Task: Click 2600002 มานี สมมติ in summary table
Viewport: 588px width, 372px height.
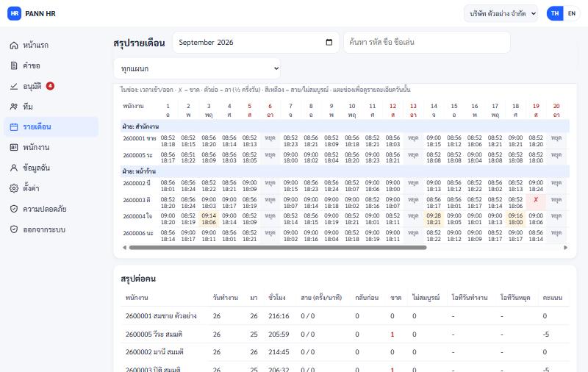Action: [x=154, y=352]
